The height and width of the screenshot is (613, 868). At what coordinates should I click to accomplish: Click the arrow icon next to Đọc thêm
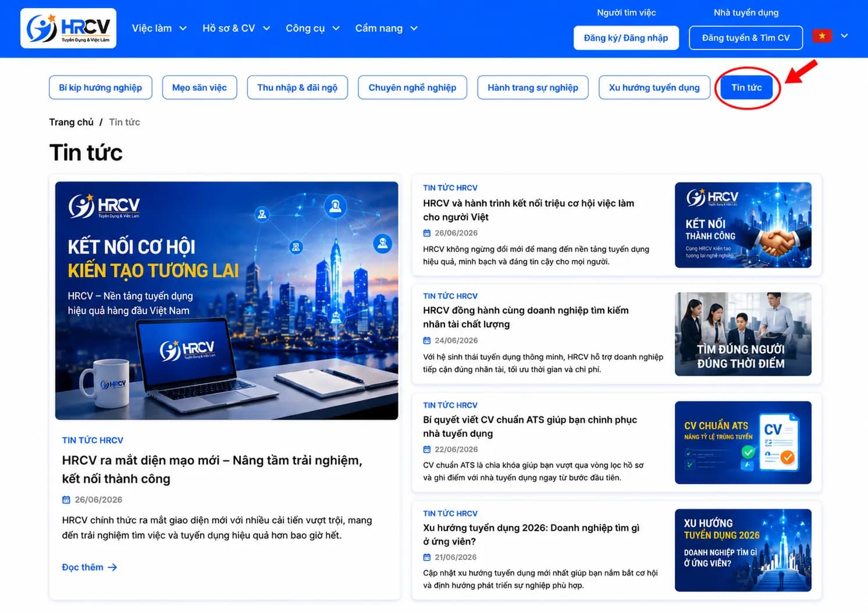pos(112,567)
